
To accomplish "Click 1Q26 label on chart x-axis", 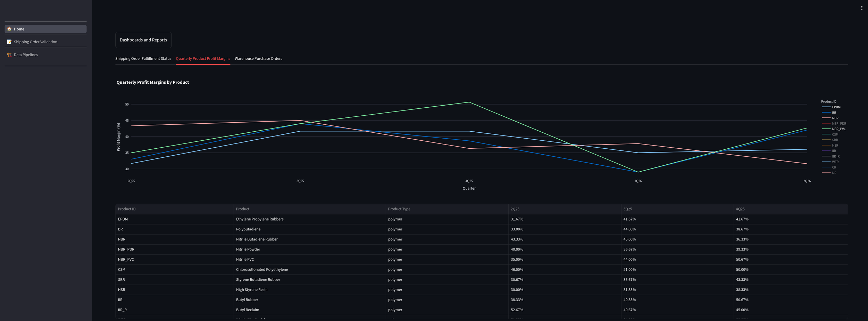I will [x=638, y=181].
